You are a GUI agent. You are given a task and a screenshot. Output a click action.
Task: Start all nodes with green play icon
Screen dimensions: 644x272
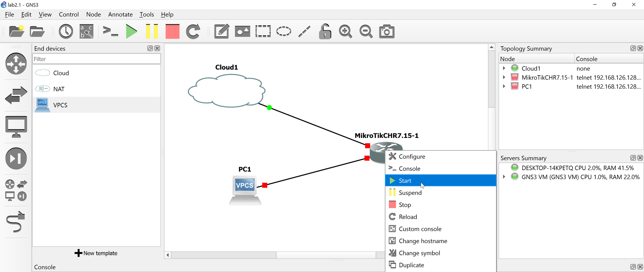pos(131,32)
